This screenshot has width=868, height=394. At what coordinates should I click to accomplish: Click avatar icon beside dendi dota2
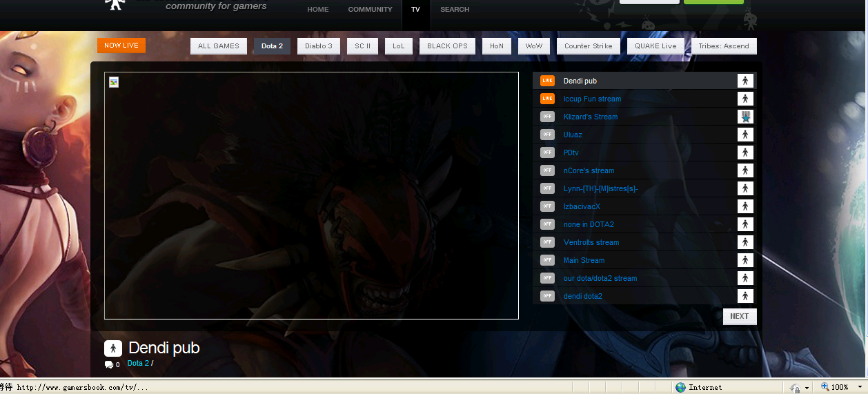pyautogui.click(x=745, y=296)
